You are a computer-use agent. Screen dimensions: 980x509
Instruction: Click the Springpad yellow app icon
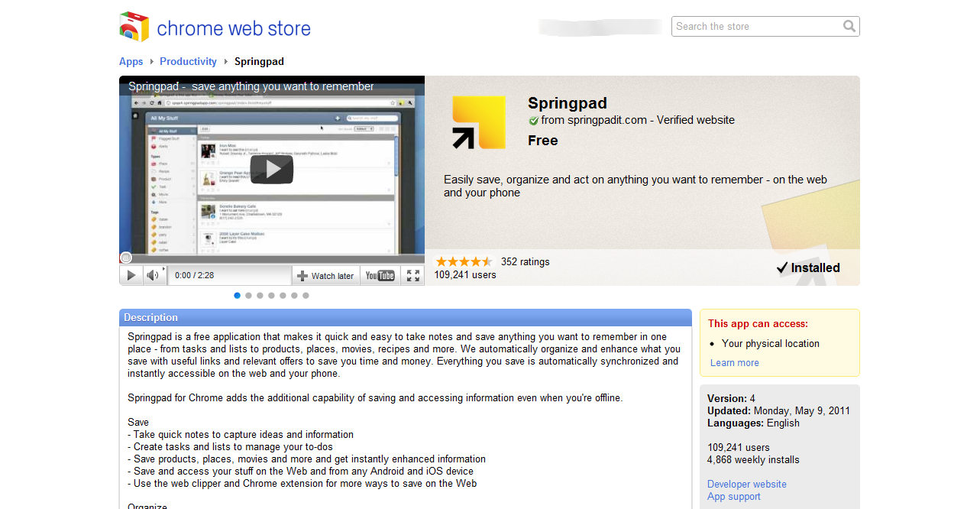[x=479, y=122]
